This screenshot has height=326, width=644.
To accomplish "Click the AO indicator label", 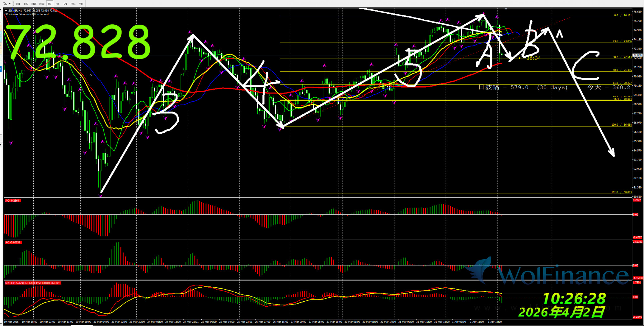I will click(x=12, y=201).
